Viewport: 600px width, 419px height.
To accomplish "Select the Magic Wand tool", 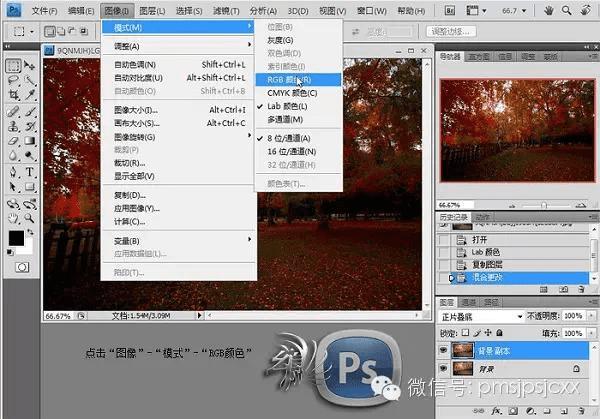I will pos(29,80).
